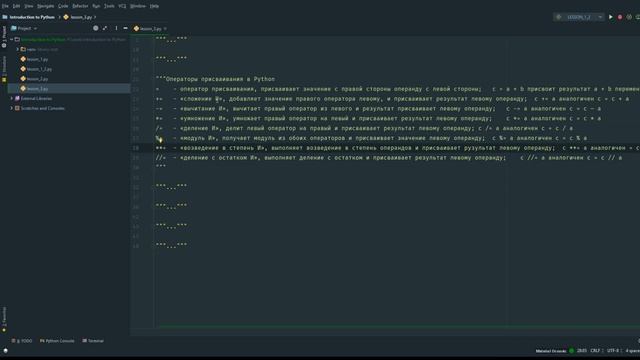Open the Help menu
Viewport: 640px width, 360px height.
coord(154,6)
